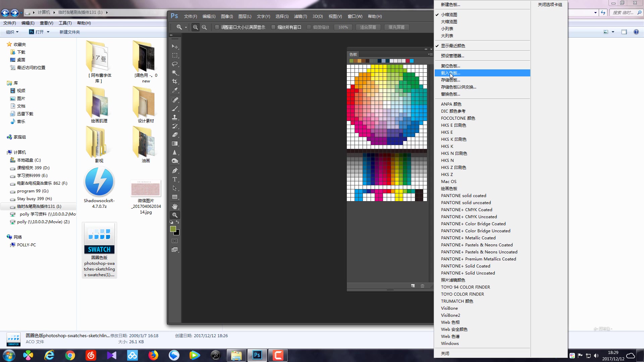Viewport: 644px width, 362px height.
Task: Collapse swatches panel double-arrow
Action: 426,49
